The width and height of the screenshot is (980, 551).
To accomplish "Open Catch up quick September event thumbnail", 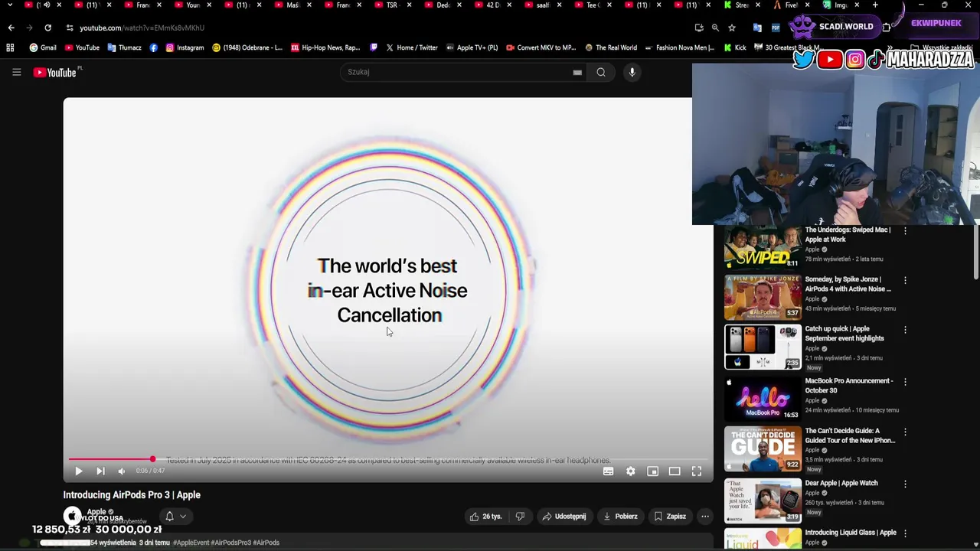I will coord(763,347).
